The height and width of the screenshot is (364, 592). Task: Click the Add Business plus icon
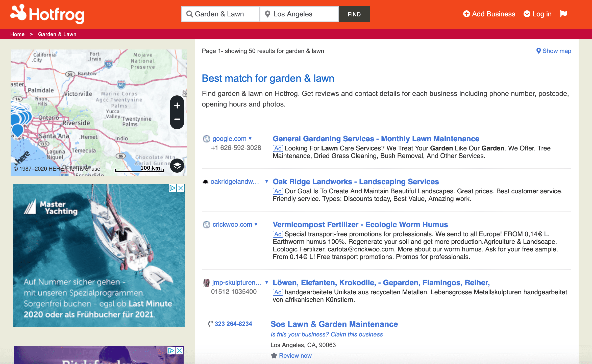(x=466, y=14)
